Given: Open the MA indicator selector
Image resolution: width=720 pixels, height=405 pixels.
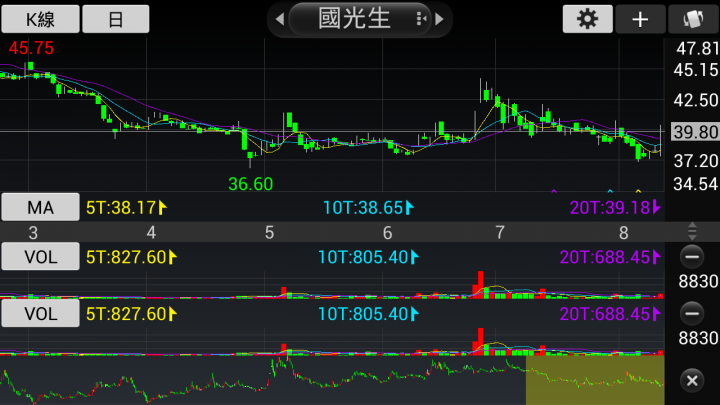Looking at the screenshot, I should tap(40, 207).
